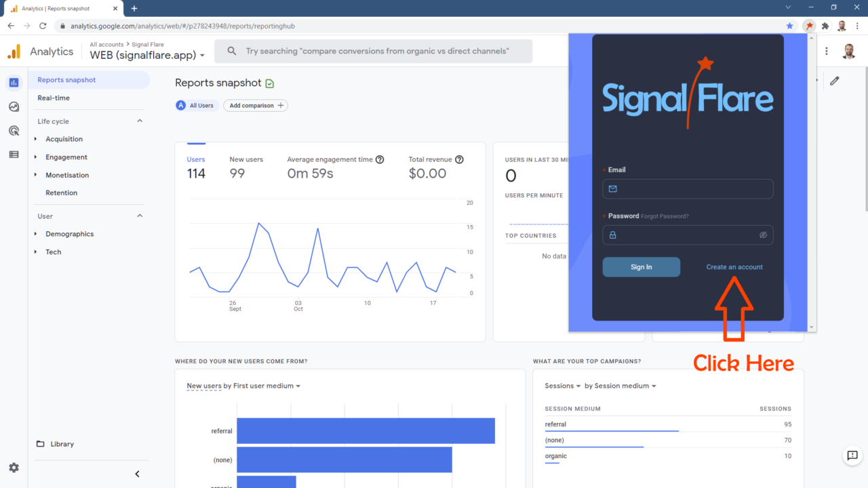Open the Admin list icon in the sidebar
The width and height of the screenshot is (868, 488).
14,155
